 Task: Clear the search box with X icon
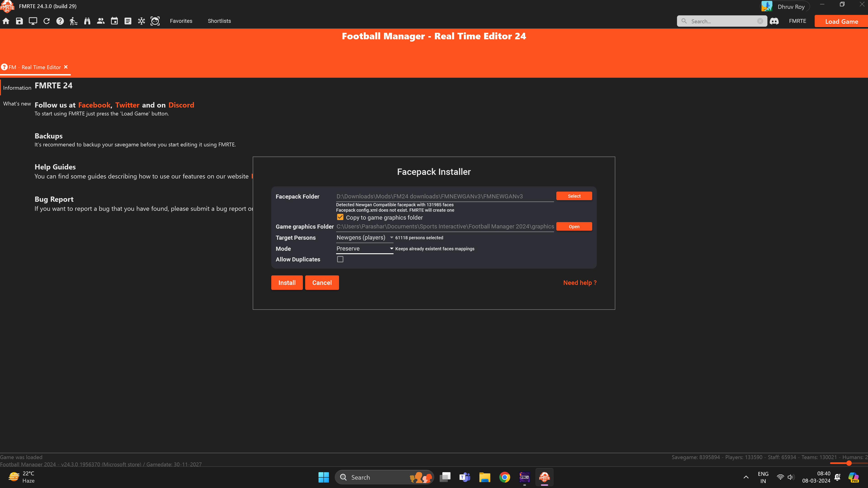(760, 21)
